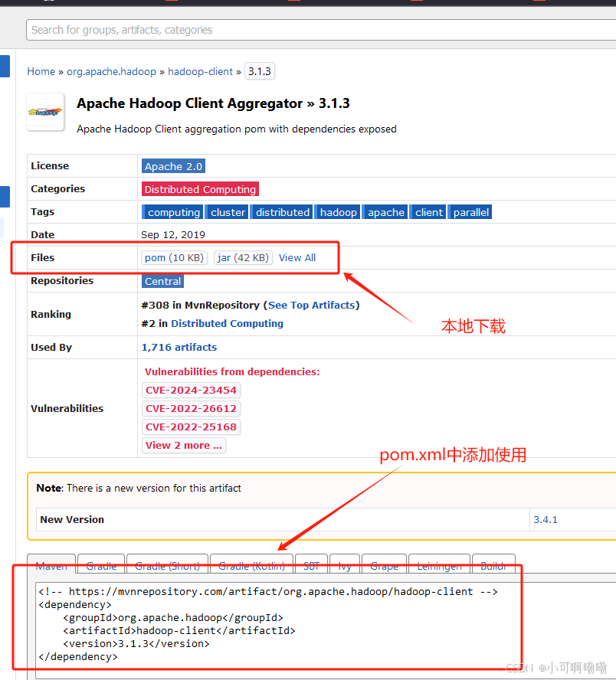
Task: Go to Home breadcrumb link
Action: tap(41, 71)
